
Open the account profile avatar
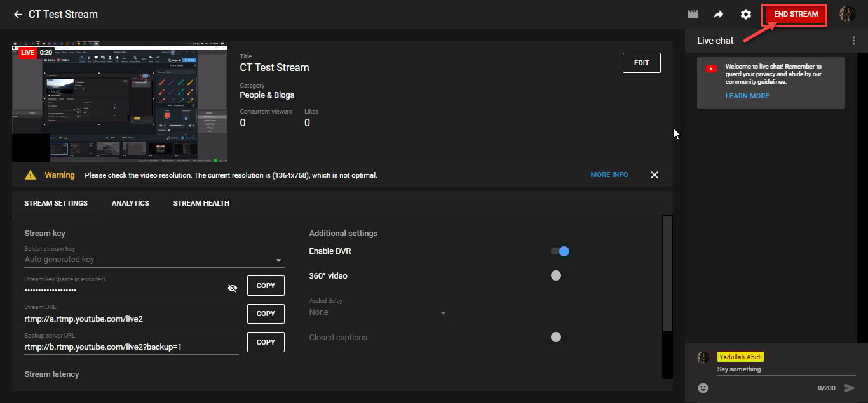coord(847,14)
